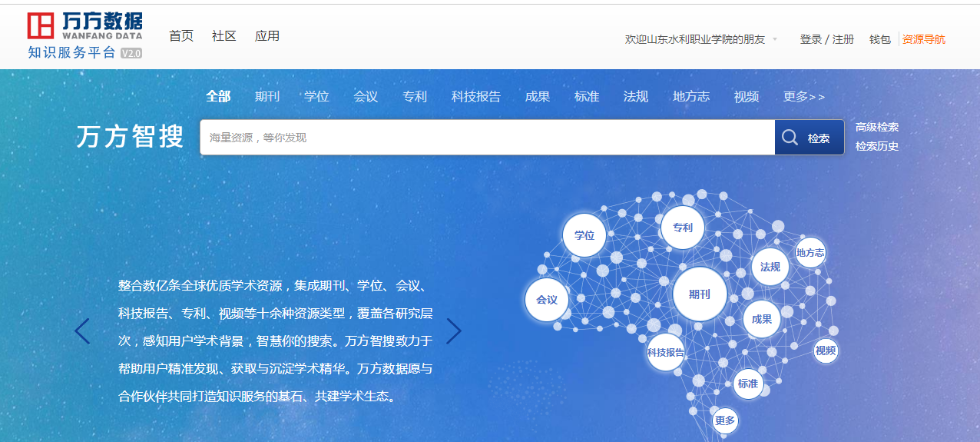Click the 更多 bubble on brain graphic

click(725, 420)
